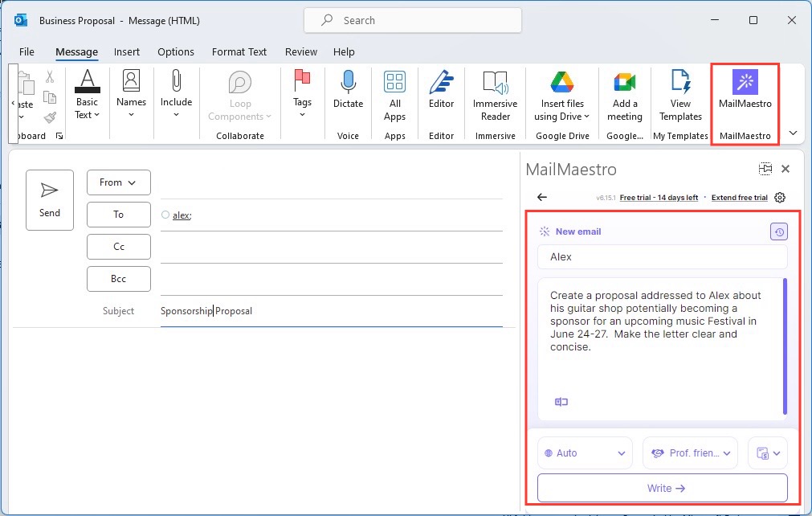
Task: Open the Help tab
Action: pos(344,51)
